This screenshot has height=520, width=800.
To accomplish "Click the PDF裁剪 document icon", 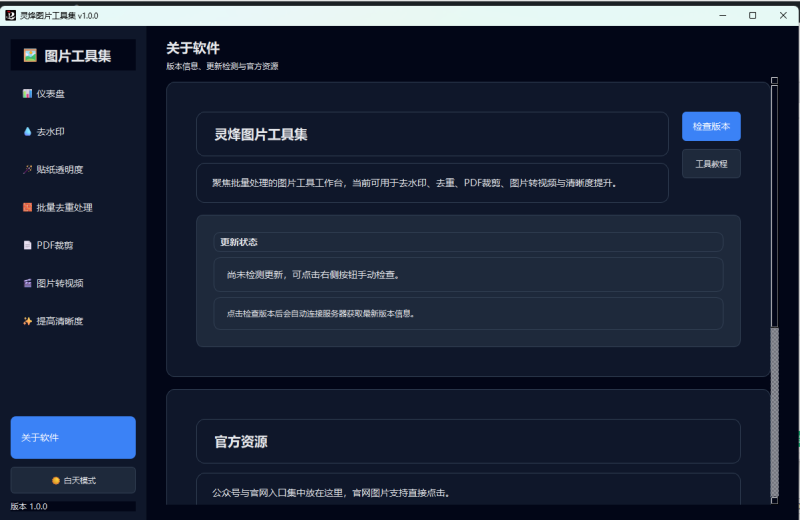I will pyautogui.click(x=27, y=245).
